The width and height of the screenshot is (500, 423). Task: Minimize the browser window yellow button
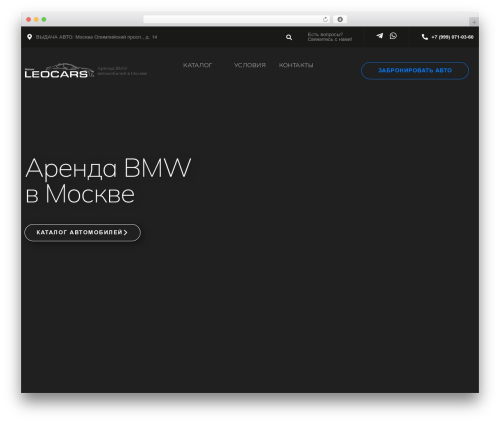tap(36, 20)
